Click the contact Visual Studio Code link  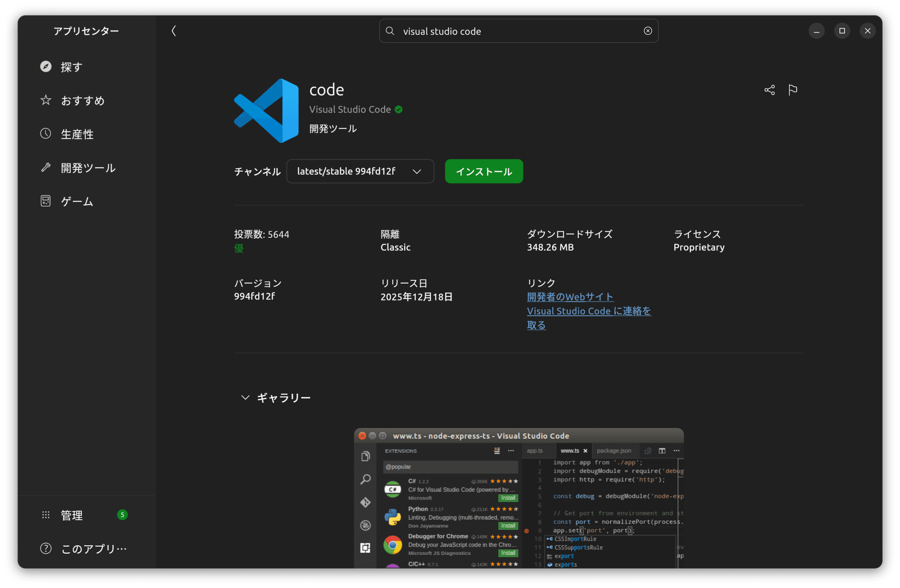[588, 311]
